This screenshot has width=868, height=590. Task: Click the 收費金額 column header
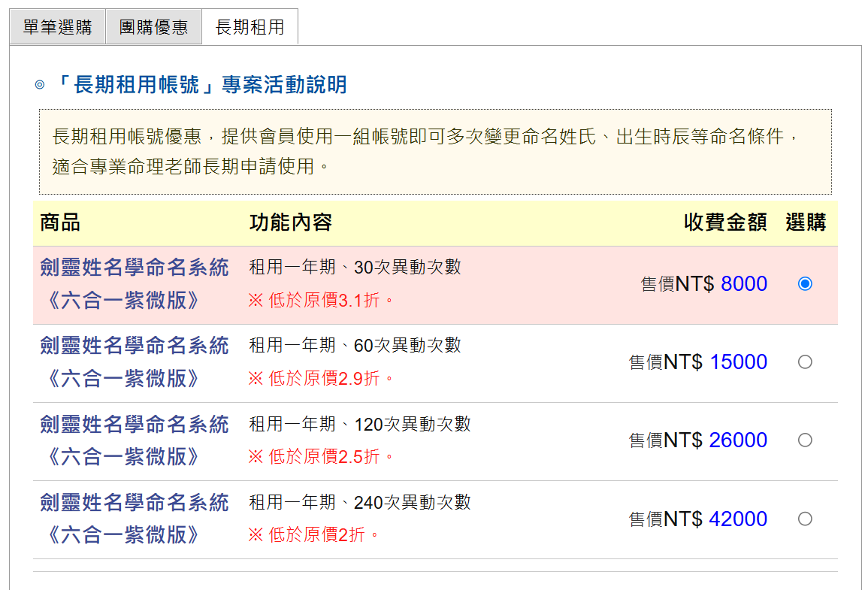coord(724,222)
